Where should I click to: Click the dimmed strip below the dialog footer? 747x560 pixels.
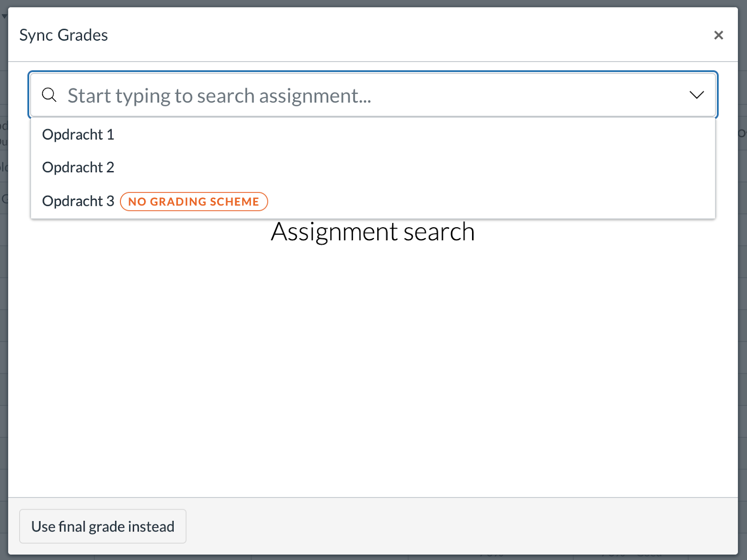click(x=373, y=557)
